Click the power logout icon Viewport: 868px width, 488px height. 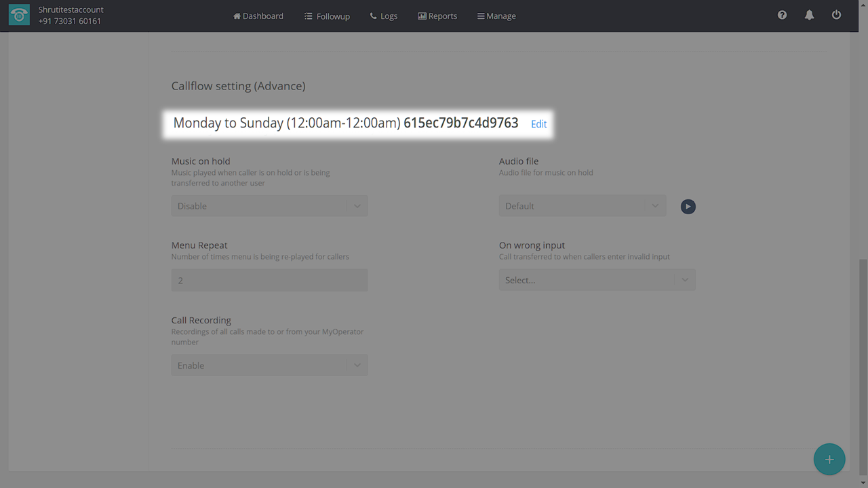pos(836,15)
